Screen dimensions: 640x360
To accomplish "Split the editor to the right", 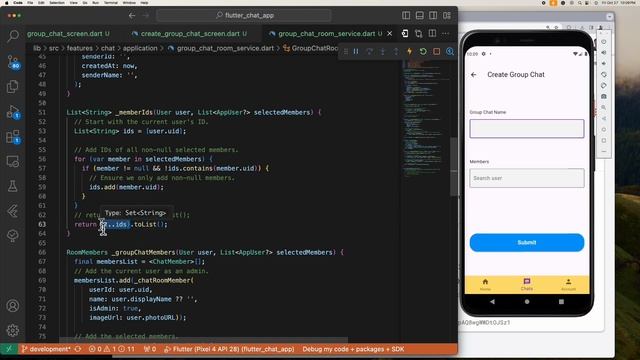I will click(432, 33).
